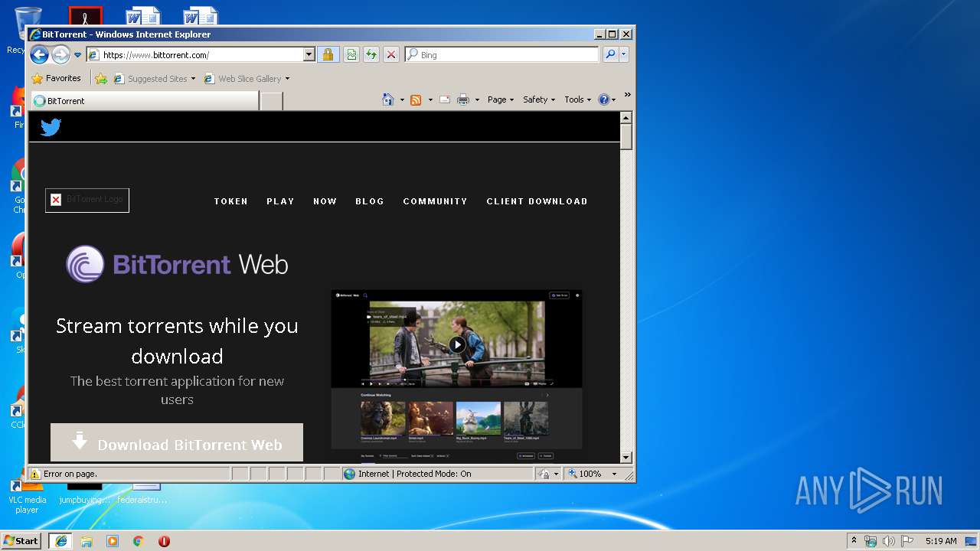Click the Help question mark icon
The image size is (980, 551).
click(603, 99)
